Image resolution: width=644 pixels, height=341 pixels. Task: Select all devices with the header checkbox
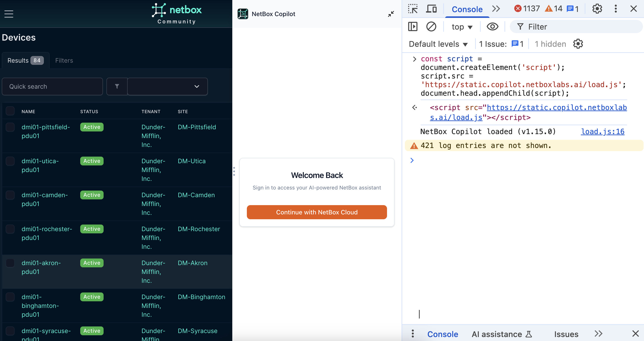(x=10, y=111)
